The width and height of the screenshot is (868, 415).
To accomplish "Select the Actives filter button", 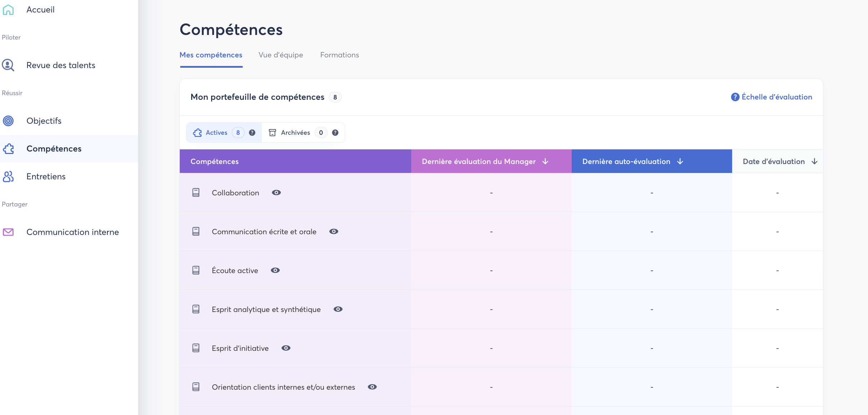I will (x=216, y=133).
